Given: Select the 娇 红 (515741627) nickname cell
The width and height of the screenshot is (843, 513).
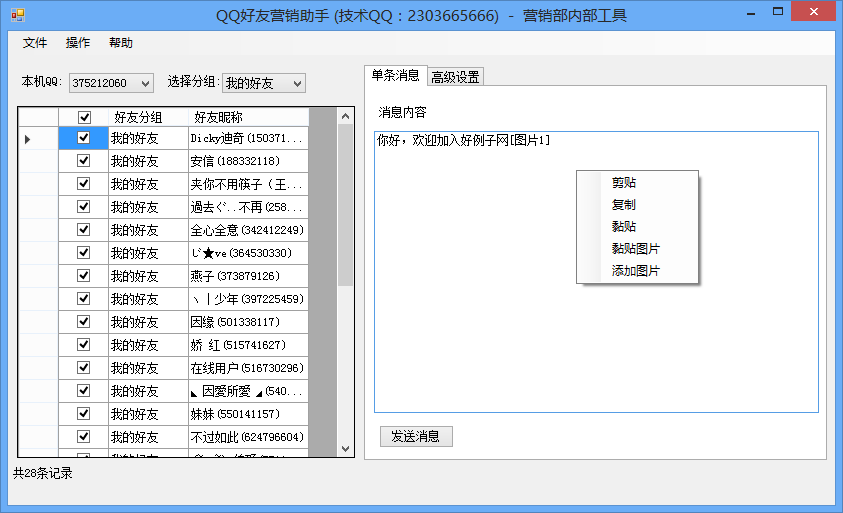Looking at the screenshot, I should point(248,345).
